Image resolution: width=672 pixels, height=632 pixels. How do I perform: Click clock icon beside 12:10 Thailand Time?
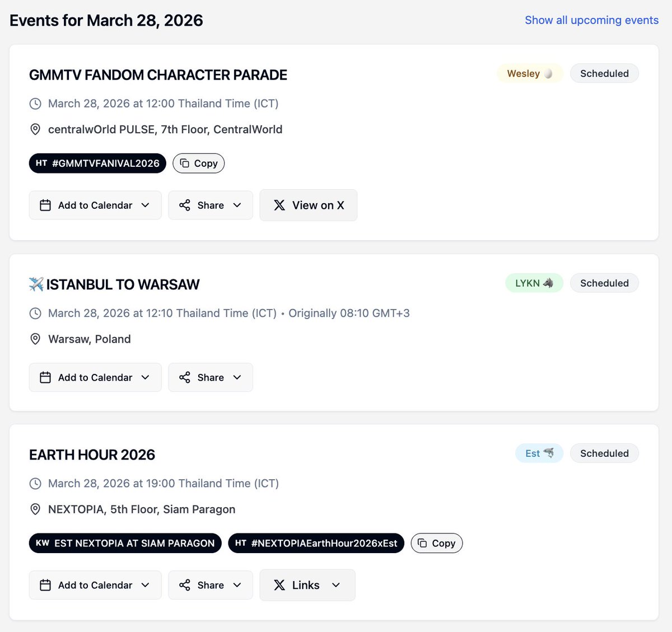[x=35, y=313]
